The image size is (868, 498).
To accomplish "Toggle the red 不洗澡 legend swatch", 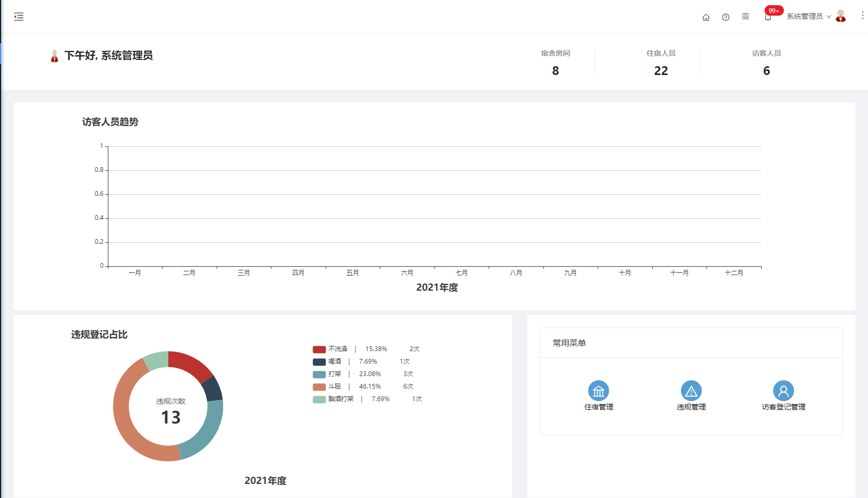I will point(319,349).
